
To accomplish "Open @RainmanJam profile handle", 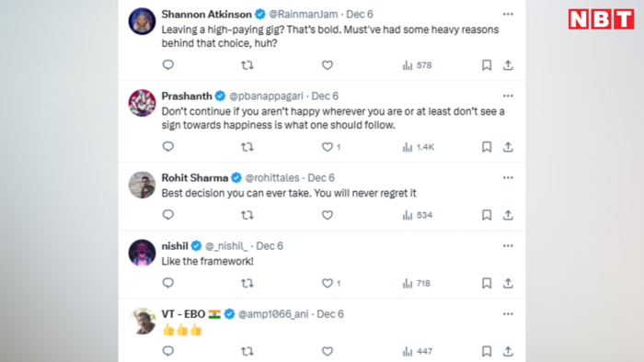I will 303,15.
